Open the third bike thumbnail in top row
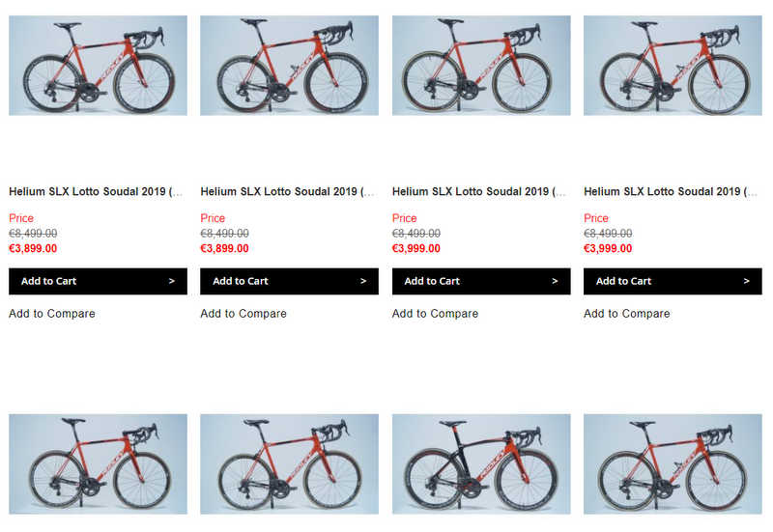This screenshot has height=532, width=773. click(x=481, y=65)
